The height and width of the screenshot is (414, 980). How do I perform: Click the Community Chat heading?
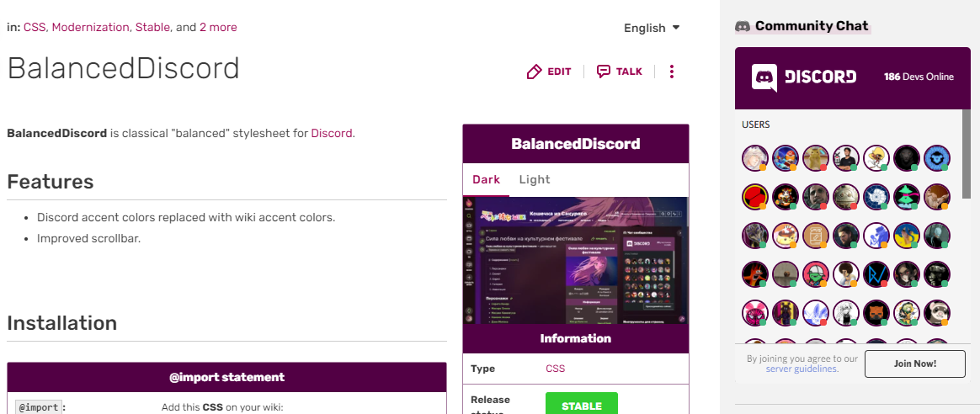click(x=812, y=26)
